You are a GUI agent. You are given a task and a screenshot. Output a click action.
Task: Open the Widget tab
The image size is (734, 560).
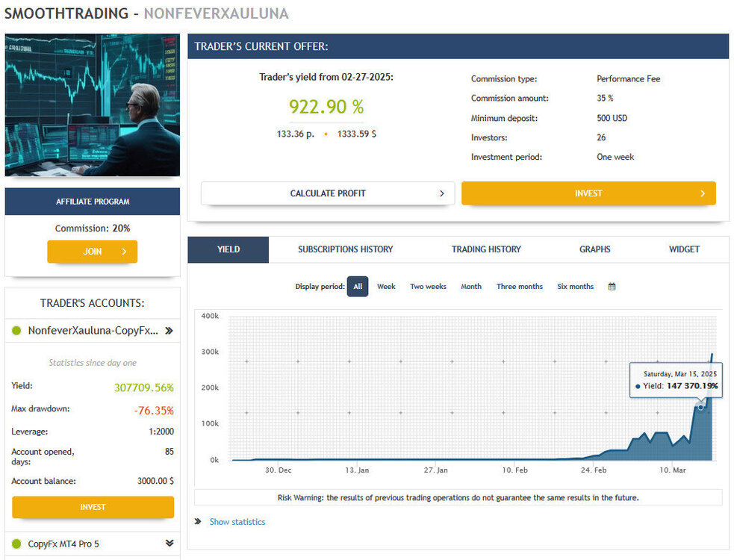click(x=685, y=249)
